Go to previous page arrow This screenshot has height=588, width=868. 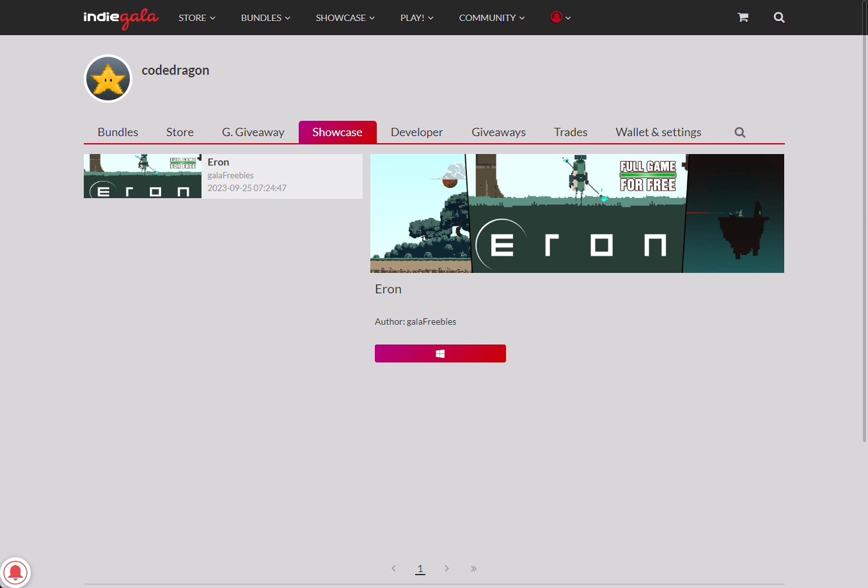pyautogui.click(x=393, y=568)
